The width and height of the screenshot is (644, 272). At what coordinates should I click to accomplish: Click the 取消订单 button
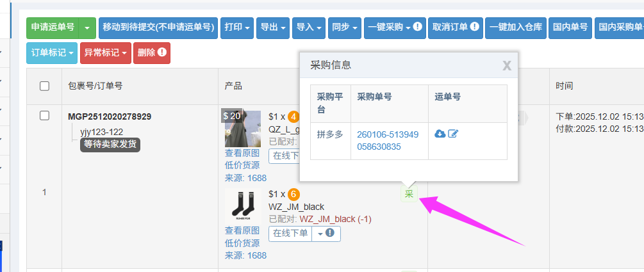pyautogui.click(x=456, y=28)
